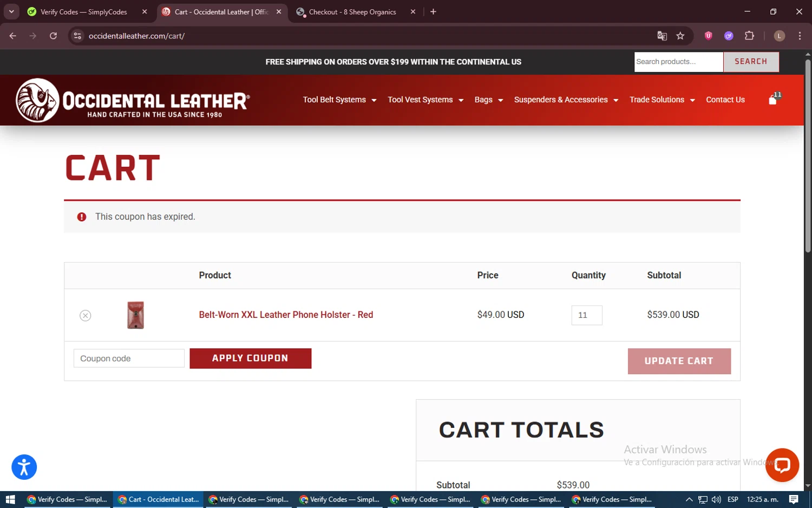Focus the Coupon code field

pyautogui.click(x=129, y=359)
